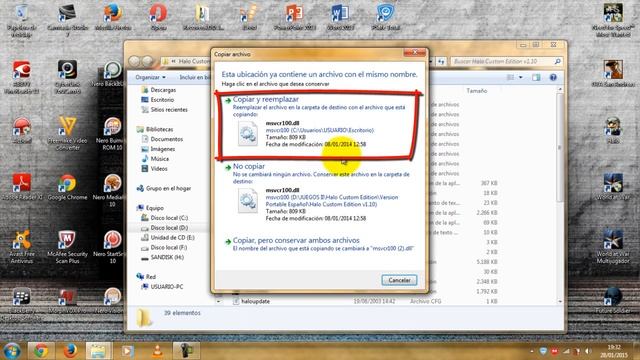This screenshot has width=640, height=360.
Task: Open Papelera de reciclaje on desktop
Action: click(21, 20)
